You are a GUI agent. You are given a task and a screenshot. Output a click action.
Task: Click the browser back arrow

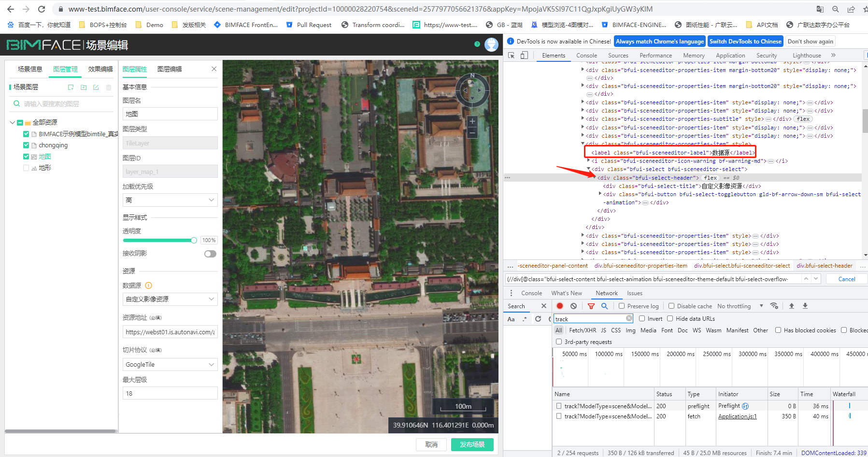11,9
